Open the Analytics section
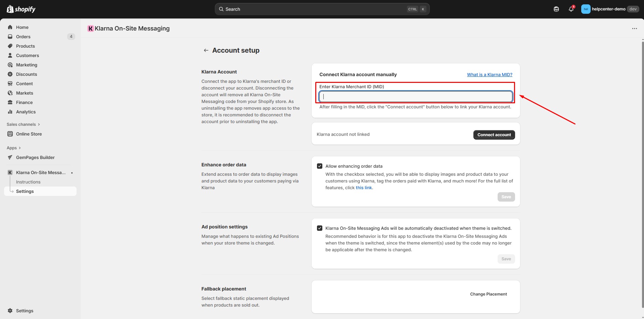This screenshot has width=644, height=319. coord(26,112)
